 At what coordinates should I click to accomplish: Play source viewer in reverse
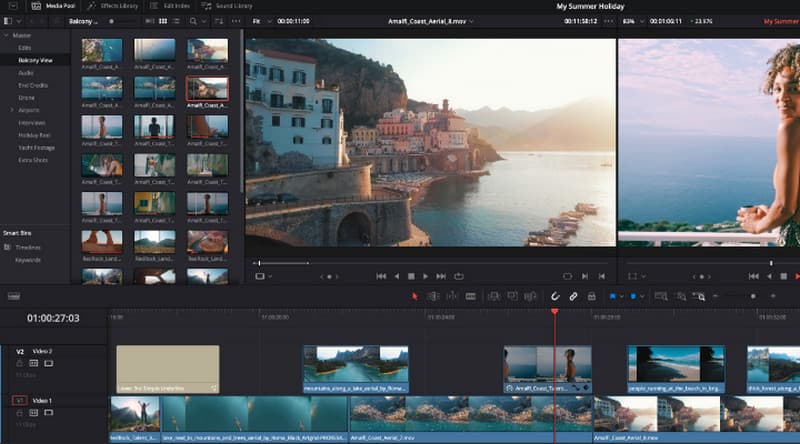(396, 276)
